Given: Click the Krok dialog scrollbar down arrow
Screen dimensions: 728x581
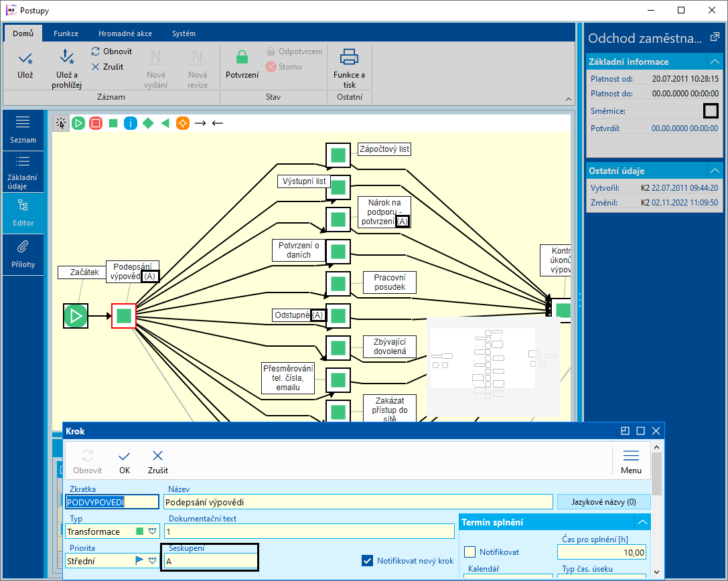Looking at the screenshot, I should click(656, 572).
